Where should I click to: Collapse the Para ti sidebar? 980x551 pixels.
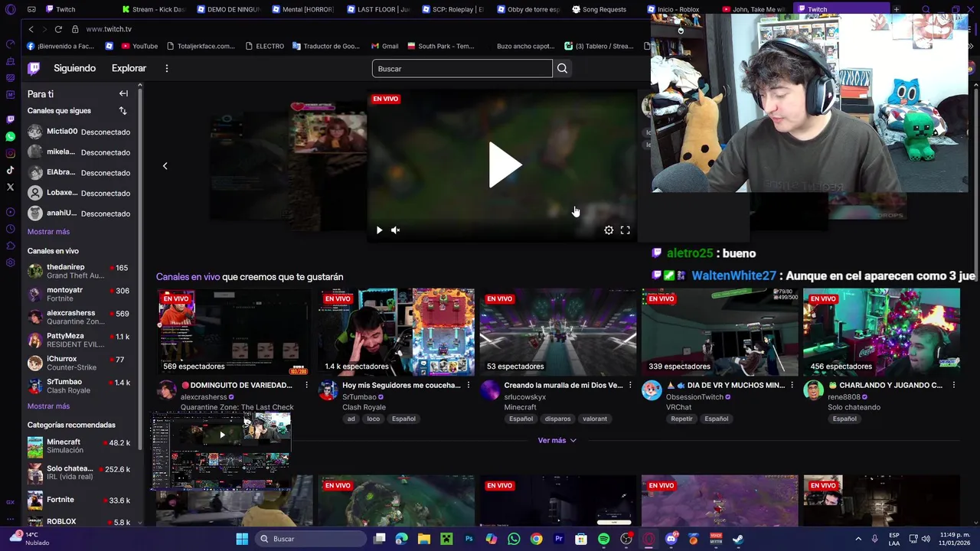[123, 93]
